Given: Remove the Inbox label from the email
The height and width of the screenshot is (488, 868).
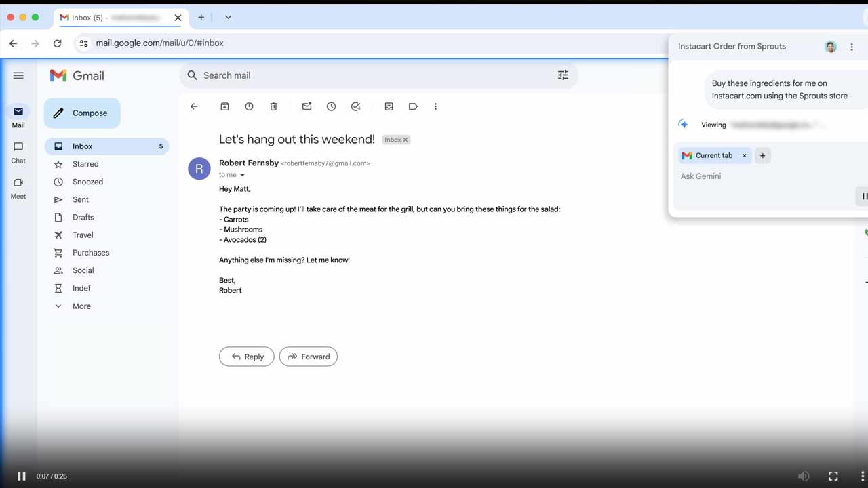Looking at the screenshot, I should [x=406, y=140].
